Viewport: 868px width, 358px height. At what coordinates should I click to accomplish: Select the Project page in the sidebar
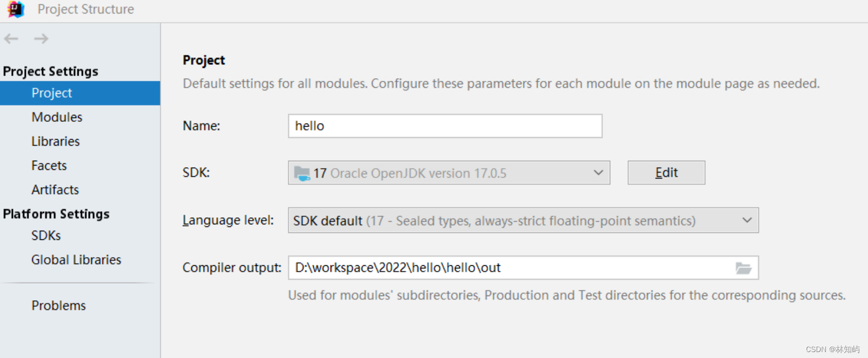pyautogui.click(x=51, y=93)
